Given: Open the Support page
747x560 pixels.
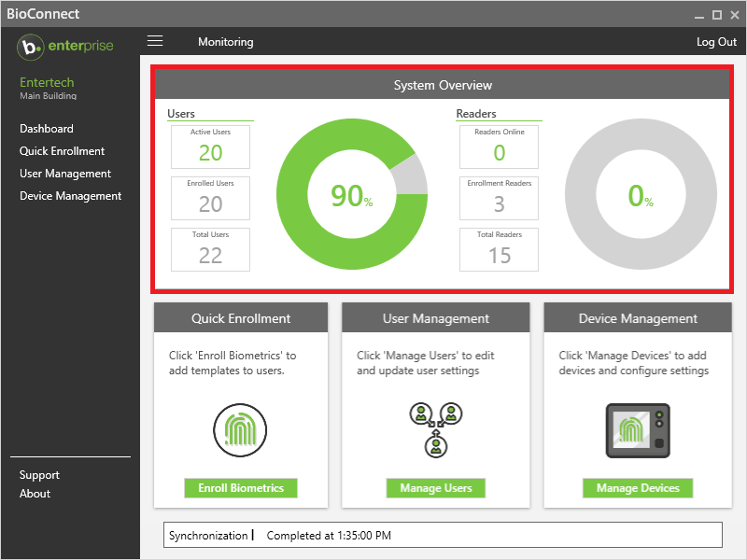Looking at the screenshot, I should coord(39,474).
